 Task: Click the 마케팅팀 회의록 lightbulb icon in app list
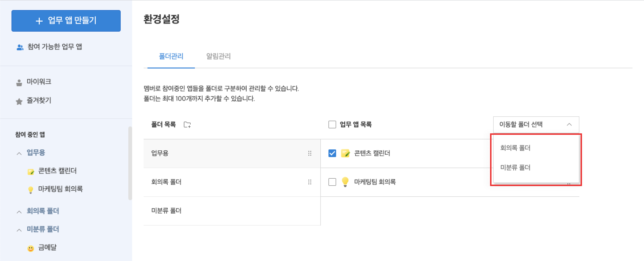[x=345, y=182]
